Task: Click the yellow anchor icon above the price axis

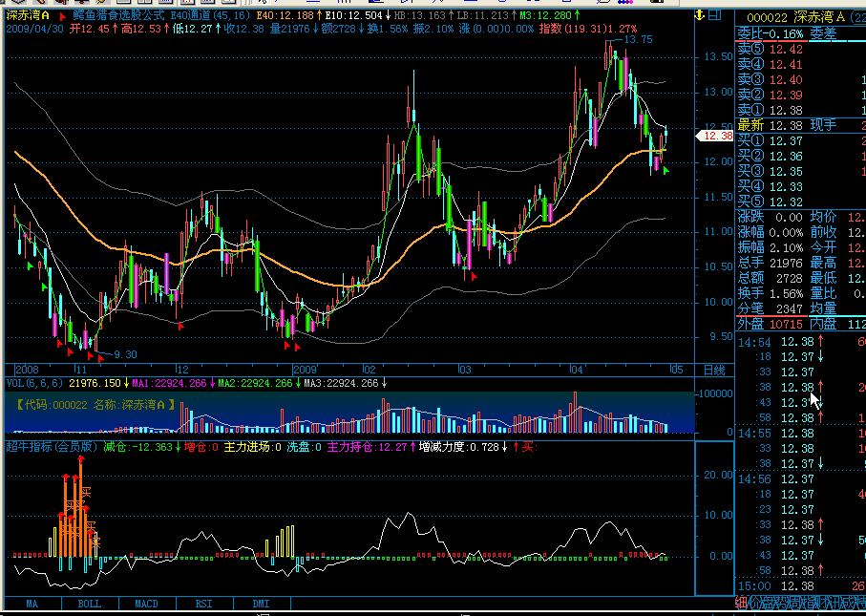Action: tap(700, 15)
